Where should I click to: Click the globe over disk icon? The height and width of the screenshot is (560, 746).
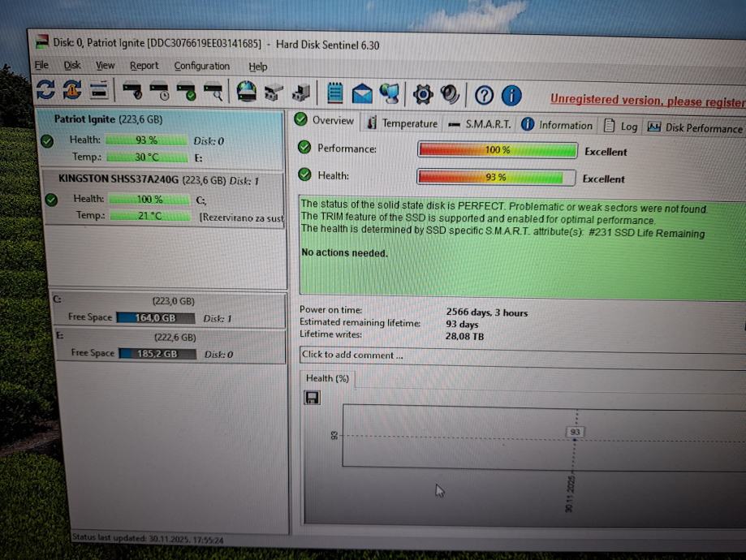point(247,92)
